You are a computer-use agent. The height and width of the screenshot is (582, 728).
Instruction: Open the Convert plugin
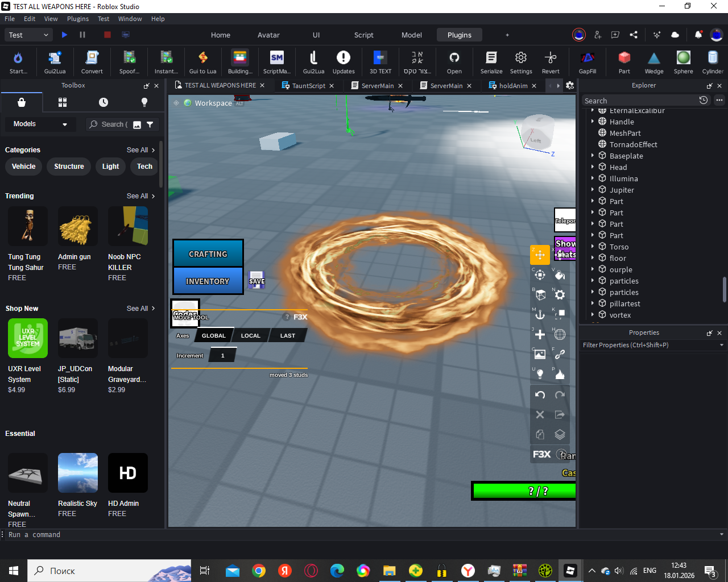92,62
